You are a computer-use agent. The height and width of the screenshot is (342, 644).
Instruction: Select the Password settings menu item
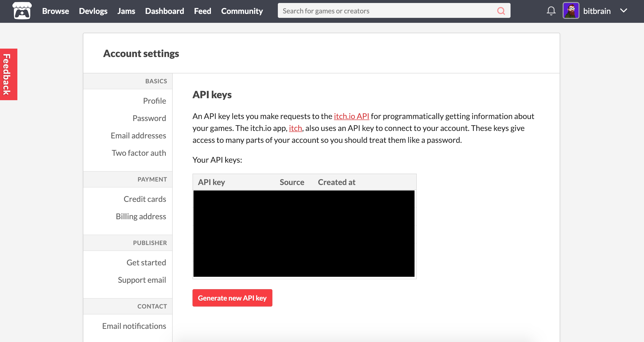[x=149, y=118]
